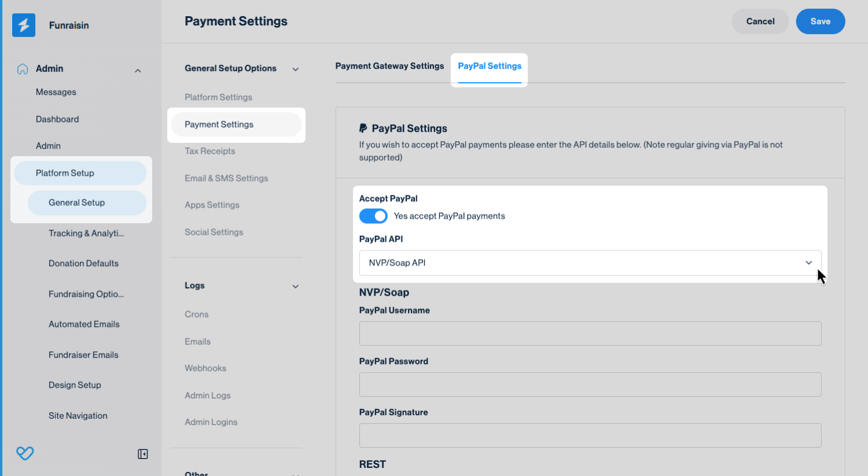Viewport: 868px width, 476px height.
Task: Click the Cancel button
Action: [760, 21]
